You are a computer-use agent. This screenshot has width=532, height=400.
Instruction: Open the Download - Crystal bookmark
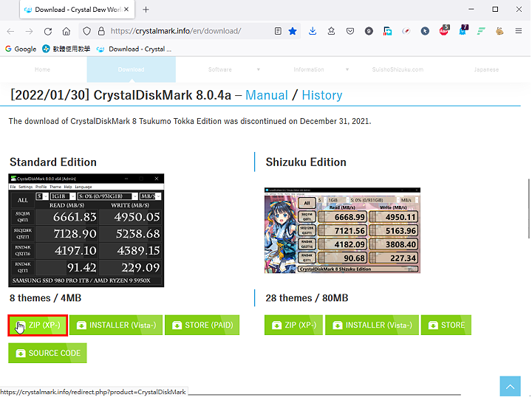pyautogui.click(x=134, y=49)
